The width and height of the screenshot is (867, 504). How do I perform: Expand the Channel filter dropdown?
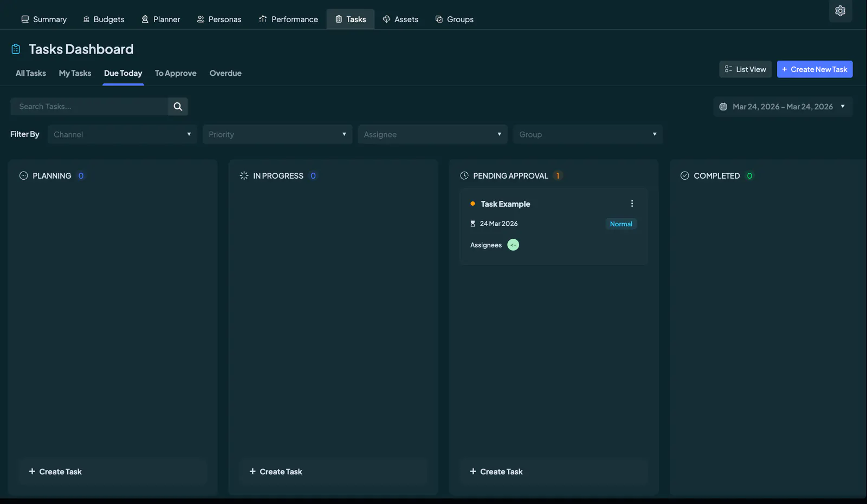click(122, 134)
